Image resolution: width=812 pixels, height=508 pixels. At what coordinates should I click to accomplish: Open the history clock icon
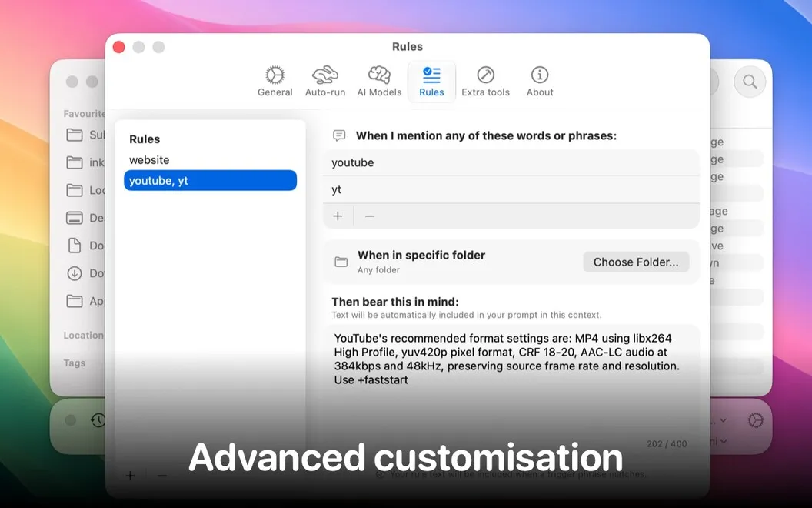pos(98,420)
